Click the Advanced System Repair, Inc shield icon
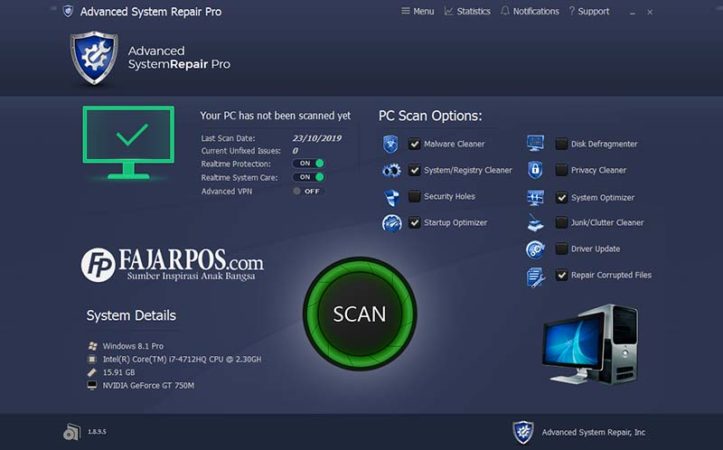The width and height of the screenshot is (723, 450). coord(523,432)
